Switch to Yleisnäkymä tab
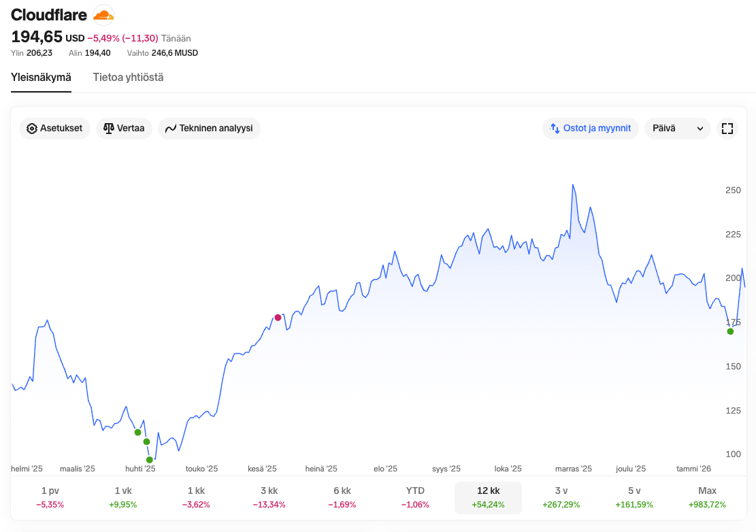 pyautogui.click(x=41, y=78)
